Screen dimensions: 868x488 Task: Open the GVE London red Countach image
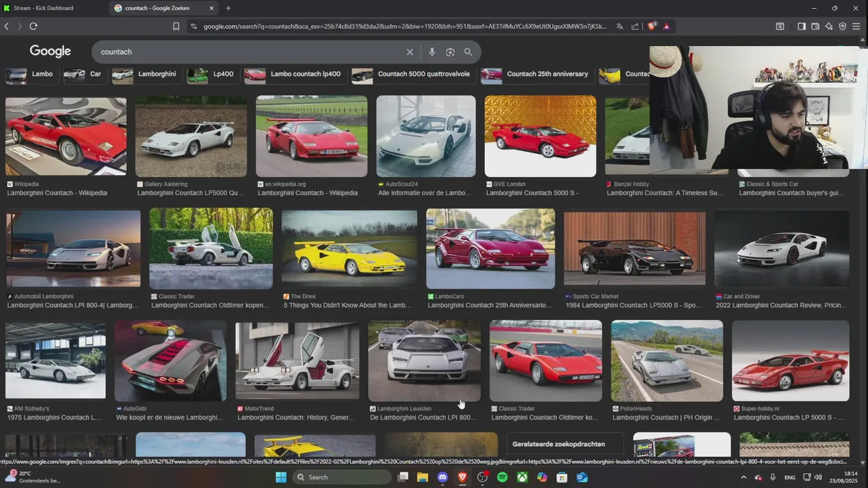coord(540,136)
